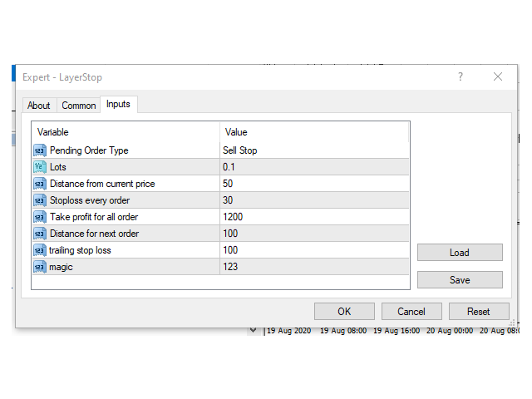Click the icon beside Distance for next order
This screenshot has height=399, width=532.
click(x=39, y=234)
